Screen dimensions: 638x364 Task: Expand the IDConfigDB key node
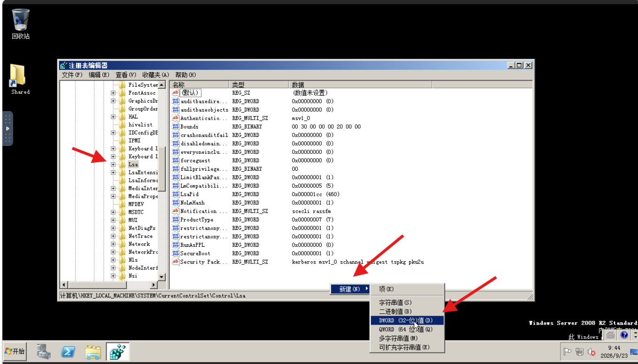(113, 133)
